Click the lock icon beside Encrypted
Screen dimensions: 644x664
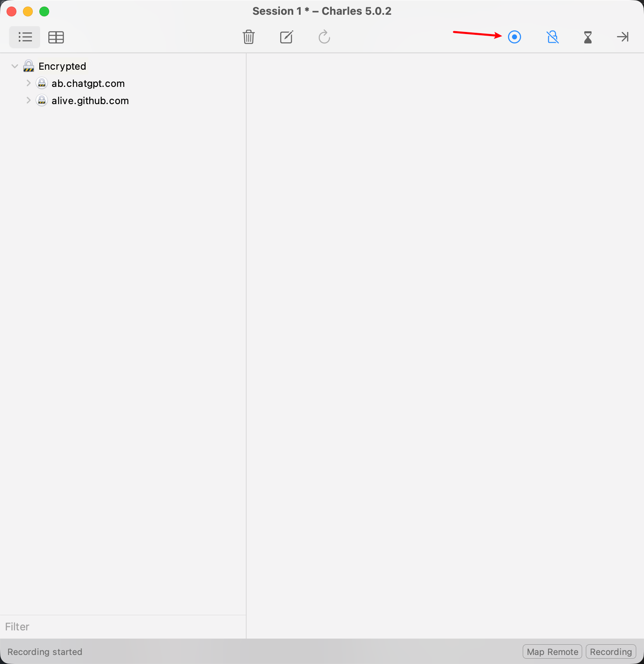(29, 66)
